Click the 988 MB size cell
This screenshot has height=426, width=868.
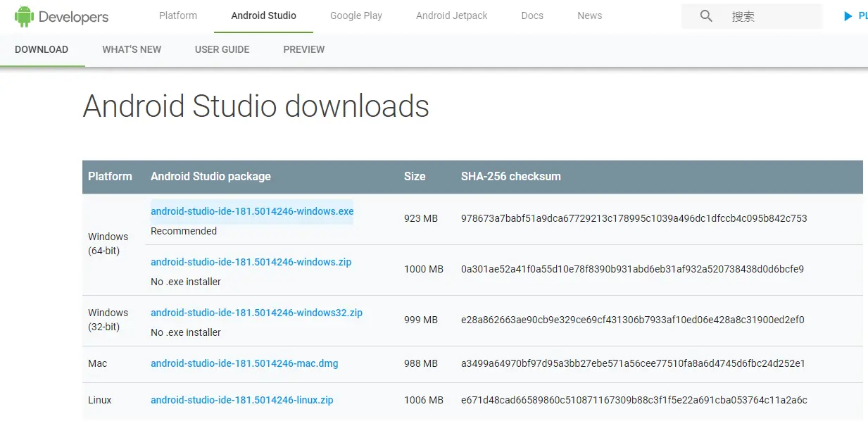tap(421, 363)
